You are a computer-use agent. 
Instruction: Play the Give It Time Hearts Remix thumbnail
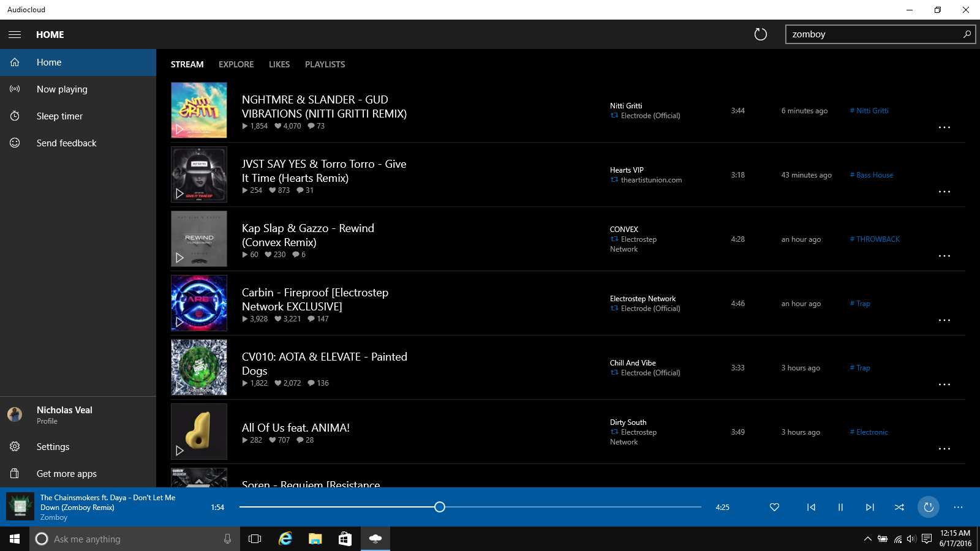(x=199, y=174)
